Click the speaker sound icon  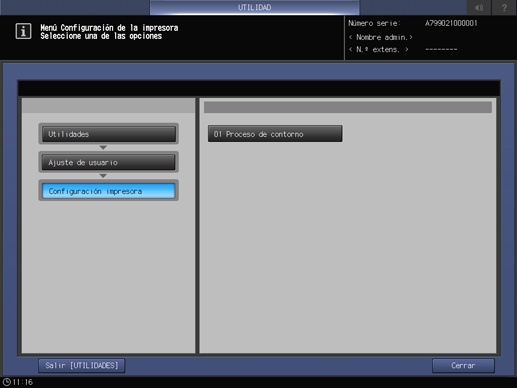[x=479, y=7]
